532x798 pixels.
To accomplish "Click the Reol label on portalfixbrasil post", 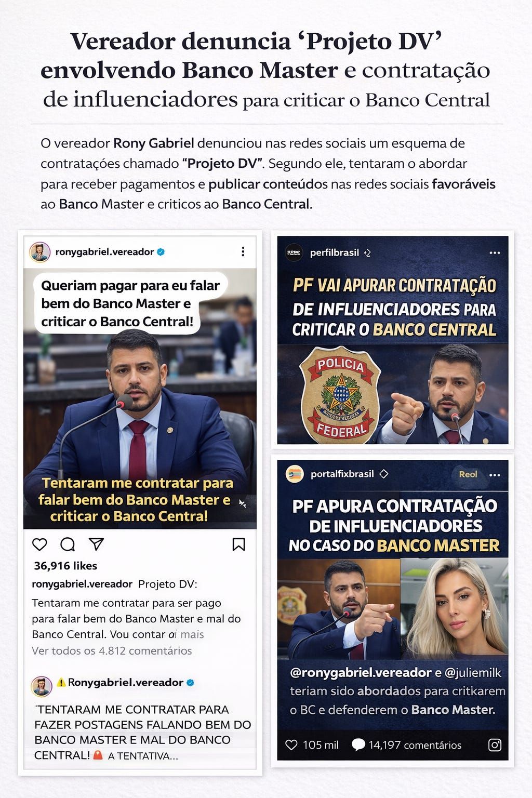I will 468,474.
